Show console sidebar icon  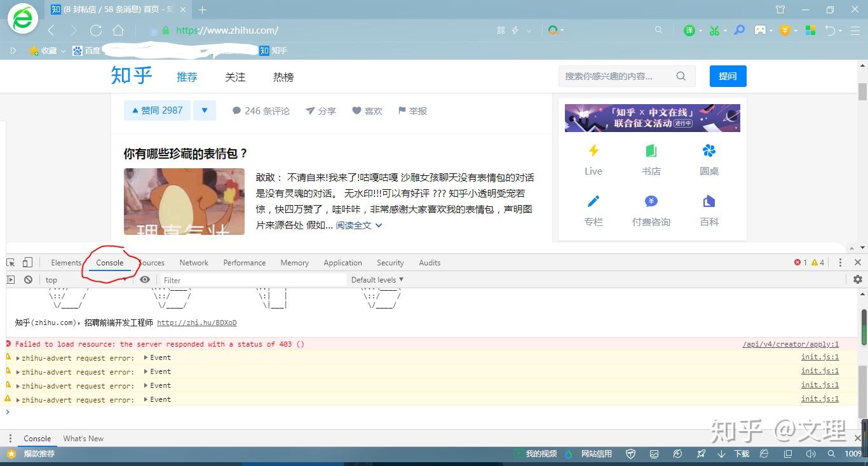pos(11,279)
